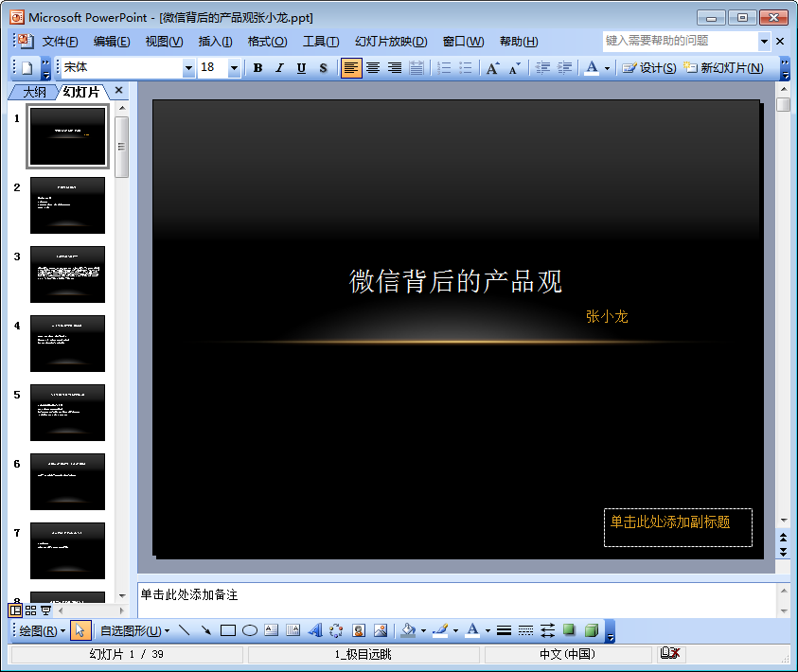Open 插入(I) menu
This screenshot has height=672, width=798.
(x=215, y=42)
